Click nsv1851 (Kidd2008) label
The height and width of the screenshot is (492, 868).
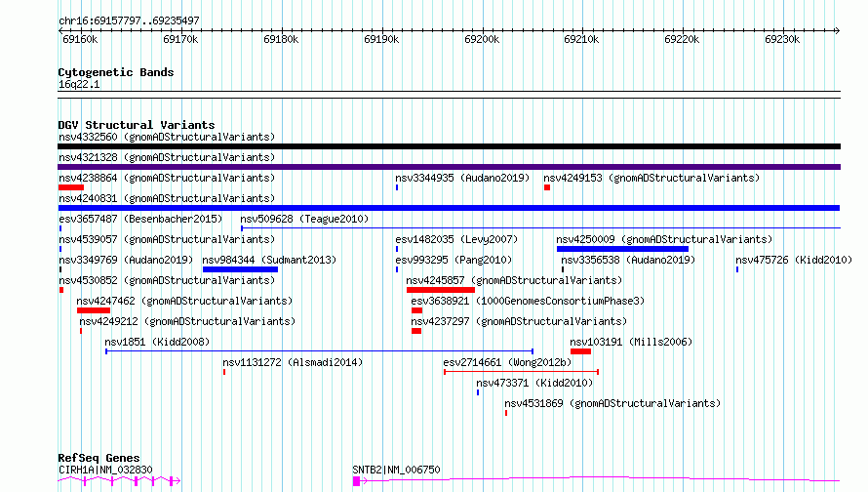(157, 342)
